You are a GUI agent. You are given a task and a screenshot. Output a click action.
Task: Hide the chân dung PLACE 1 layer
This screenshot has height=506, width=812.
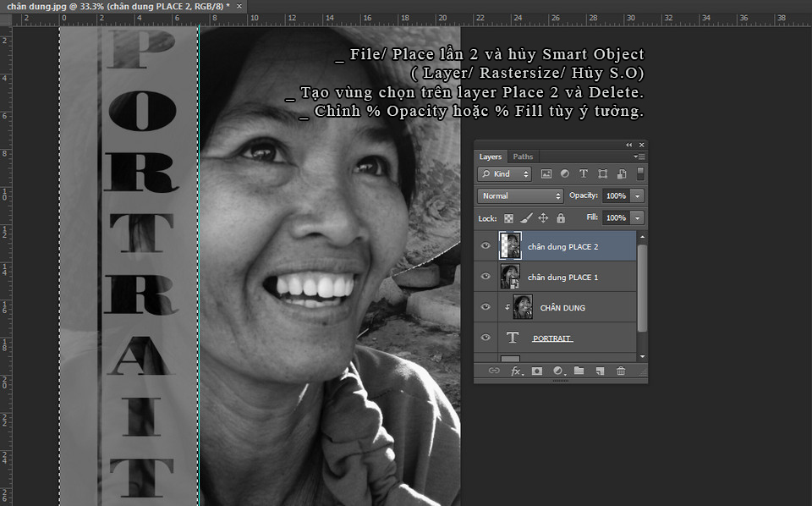coord(486,277)
